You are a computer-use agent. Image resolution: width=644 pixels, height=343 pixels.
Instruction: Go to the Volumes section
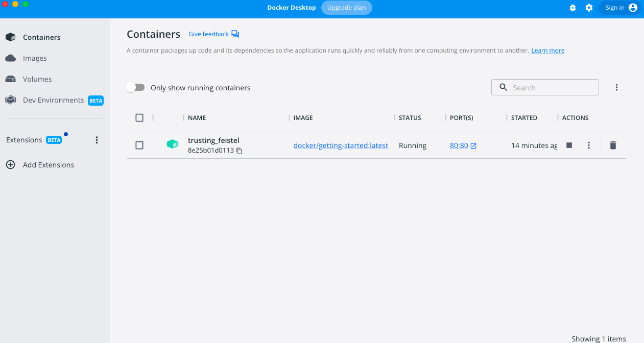[55, 79]
